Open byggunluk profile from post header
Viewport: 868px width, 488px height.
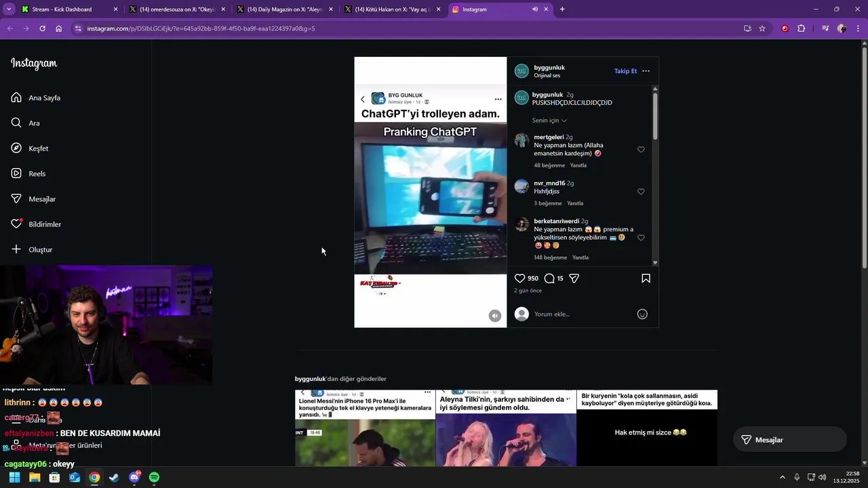click(549, 68)
